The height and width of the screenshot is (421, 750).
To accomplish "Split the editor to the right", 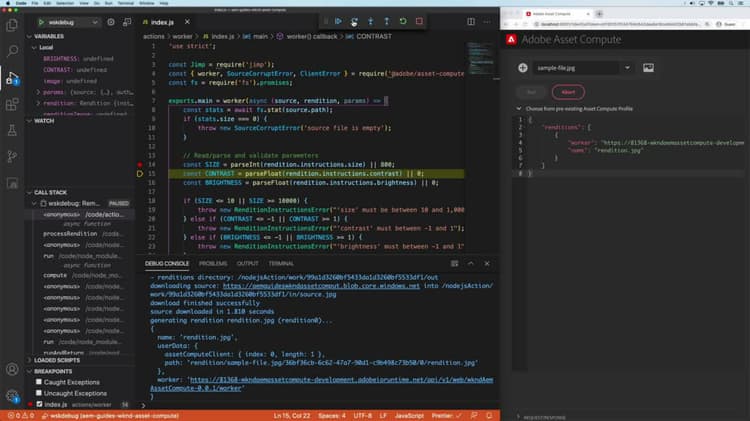I will (471, 22).
